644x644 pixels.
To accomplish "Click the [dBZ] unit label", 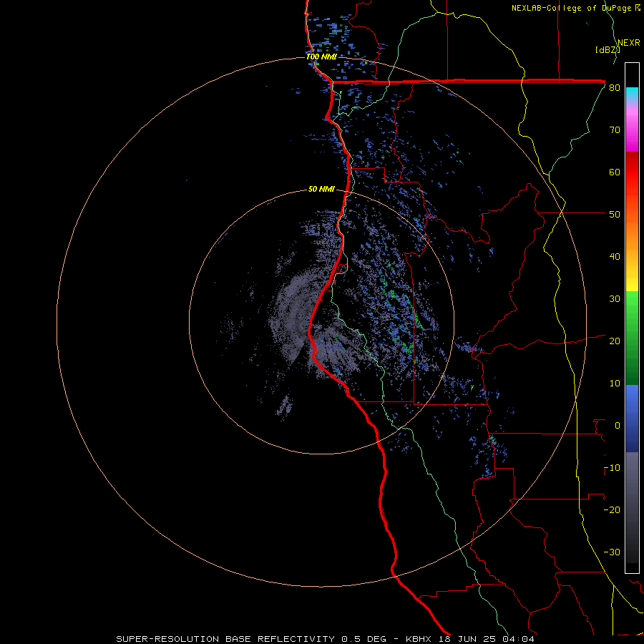I will (x=608, y=49).
